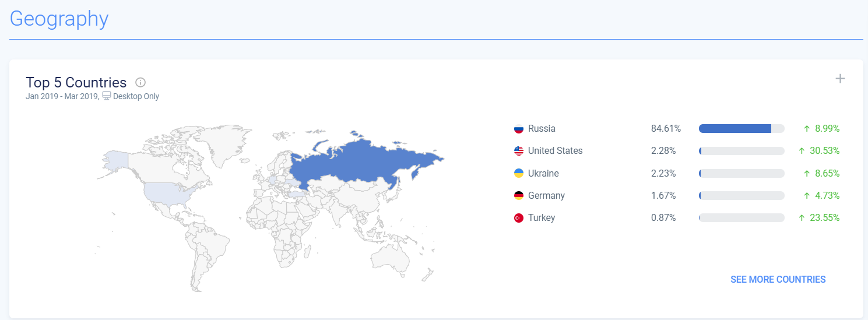Image resolution: width=868 pixels, height=320 pixels.
Task: Click the Ukraine flag icon
Action: (518, 173)
